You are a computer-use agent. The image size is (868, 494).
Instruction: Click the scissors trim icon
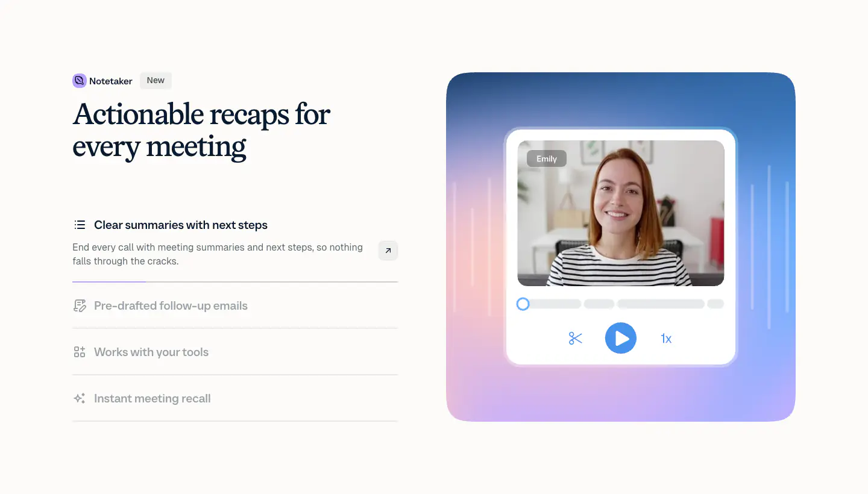(576, 339)
